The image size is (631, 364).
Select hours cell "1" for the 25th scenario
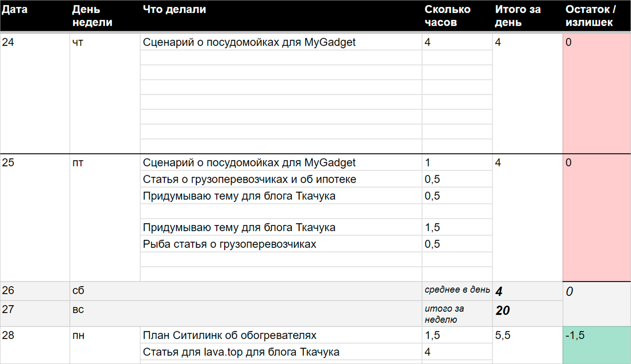[457, 162]
